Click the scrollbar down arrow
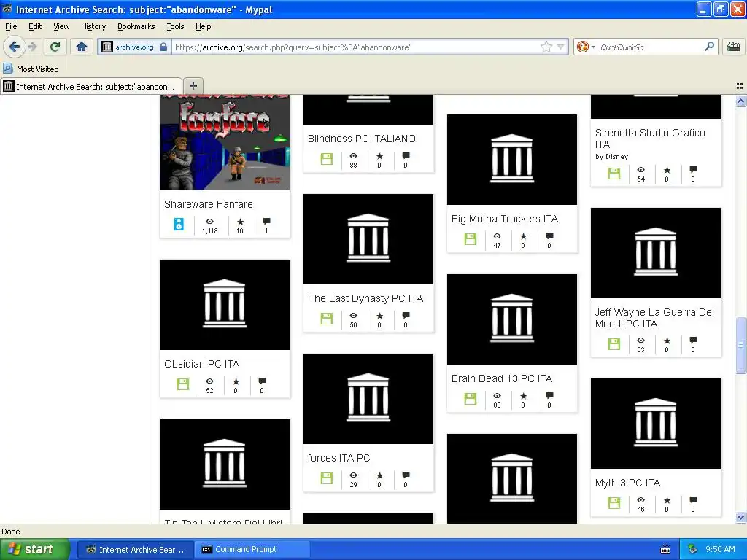 (x=740, y=518)
